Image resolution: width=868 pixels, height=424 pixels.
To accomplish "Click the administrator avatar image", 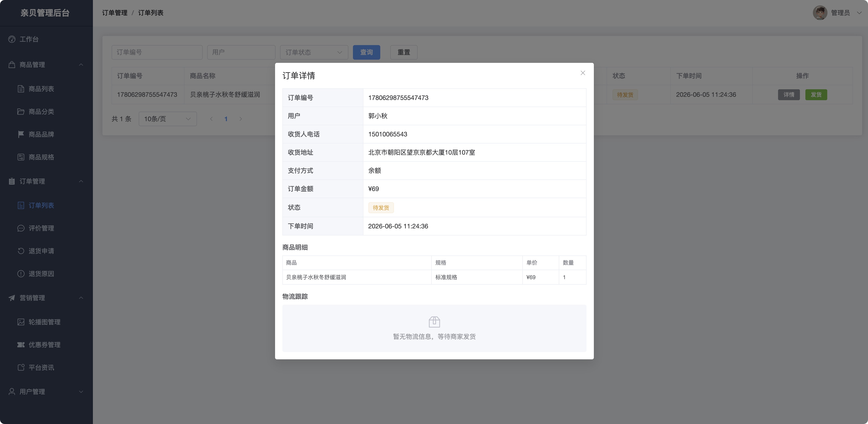I will (x=820, y=13).
